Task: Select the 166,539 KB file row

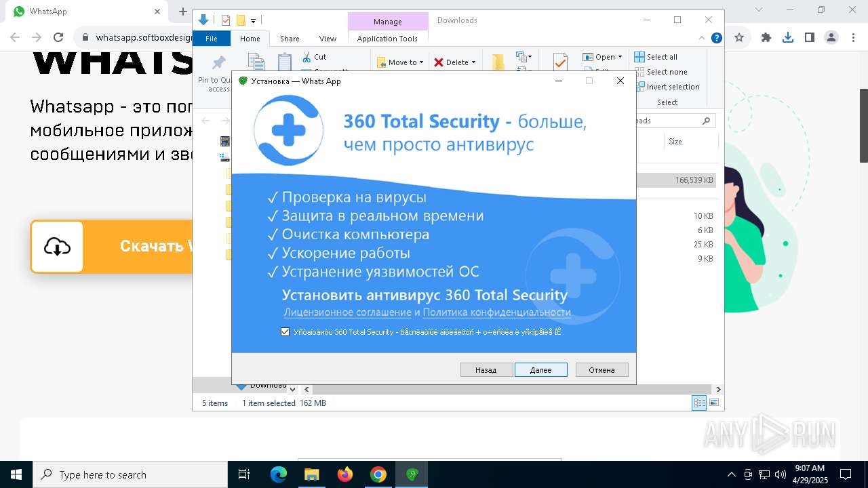Action: pos(677,180)
